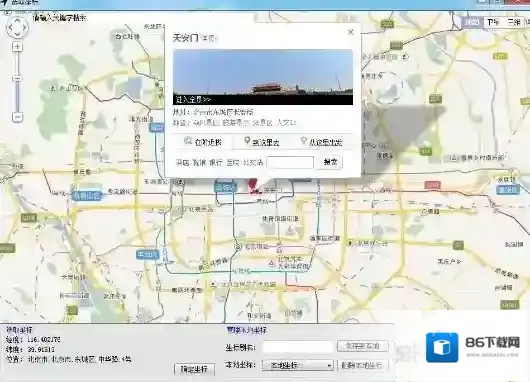
Task: Click the destination pin icon in popup
Action: click(247, 141)
